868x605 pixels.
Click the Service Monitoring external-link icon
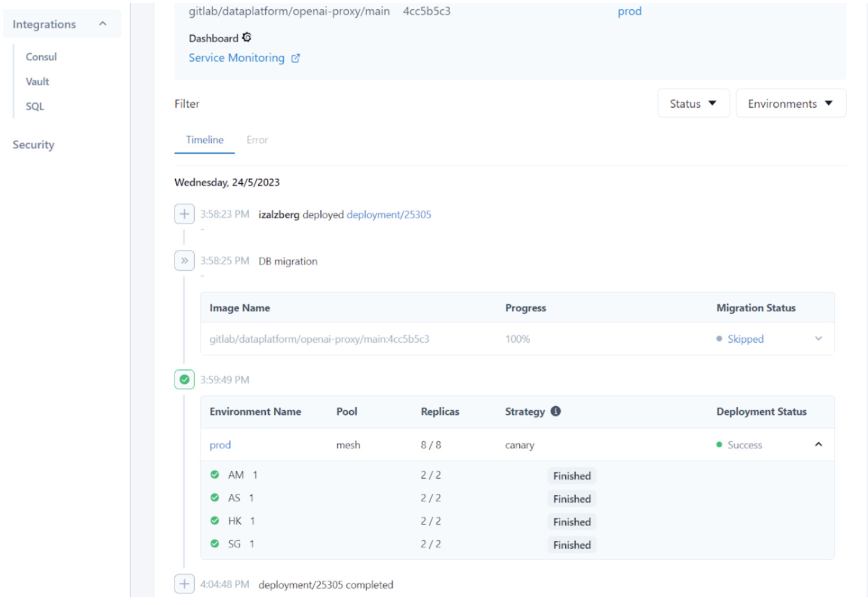click(x=296, y=58)
